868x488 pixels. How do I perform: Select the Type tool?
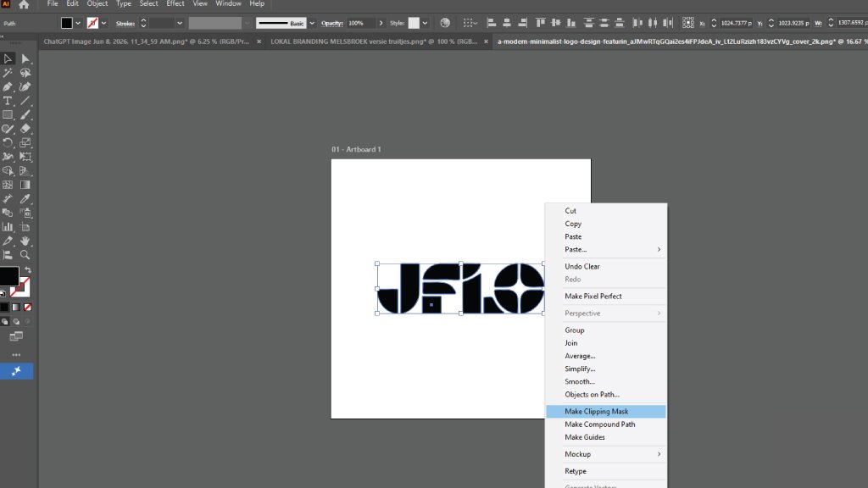[x=8, y=101]
